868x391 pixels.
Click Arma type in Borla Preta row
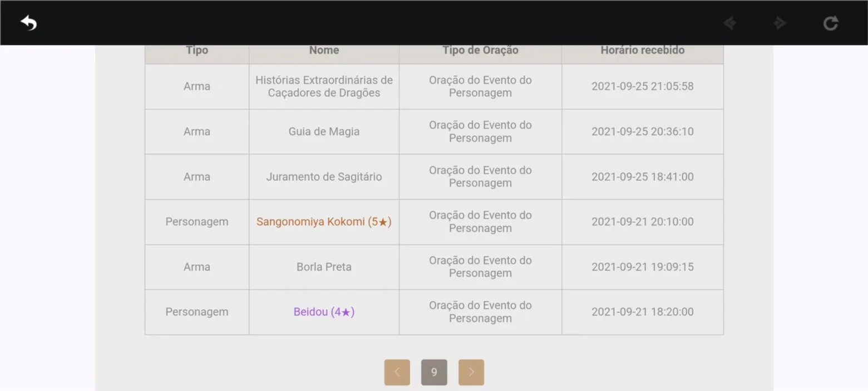pyautogui.click(x=197, y=267)
